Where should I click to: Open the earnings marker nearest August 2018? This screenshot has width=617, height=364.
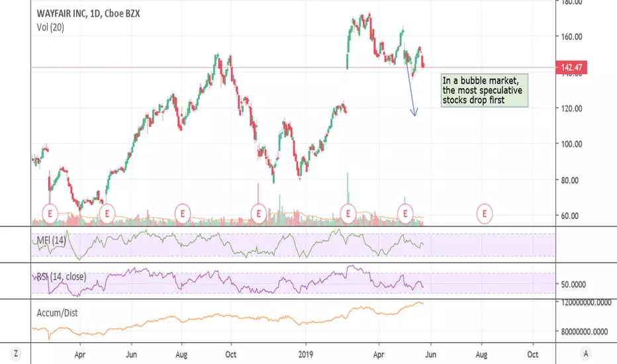[x=182, y=214]
